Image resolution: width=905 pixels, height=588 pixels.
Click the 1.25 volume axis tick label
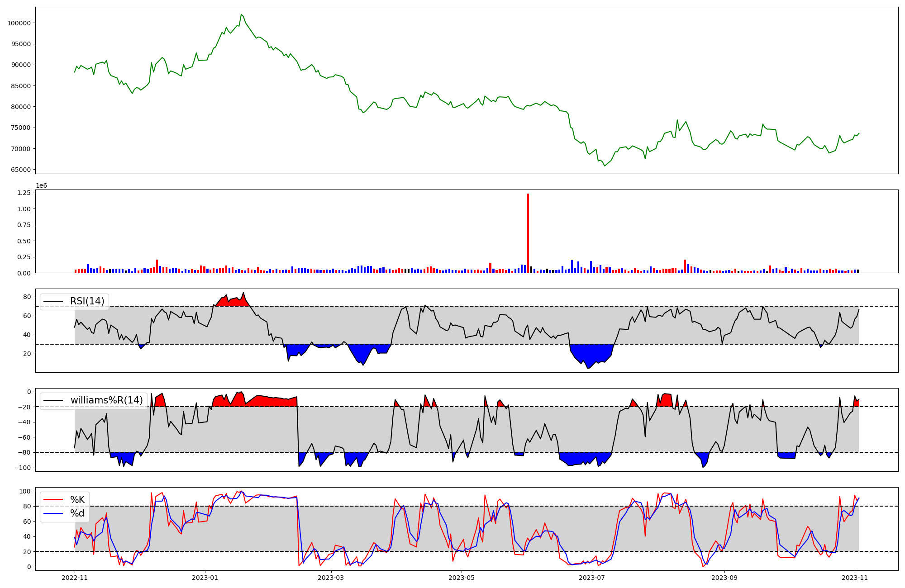click(24, 193)
